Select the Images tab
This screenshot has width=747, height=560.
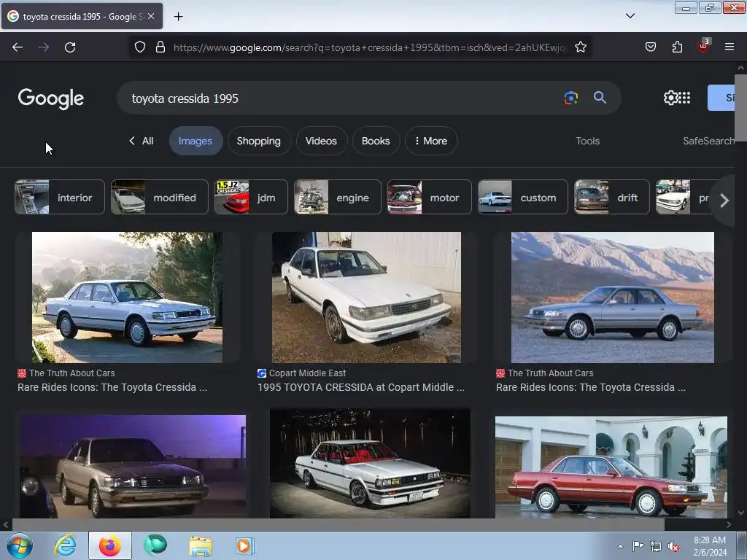[196, 141]
